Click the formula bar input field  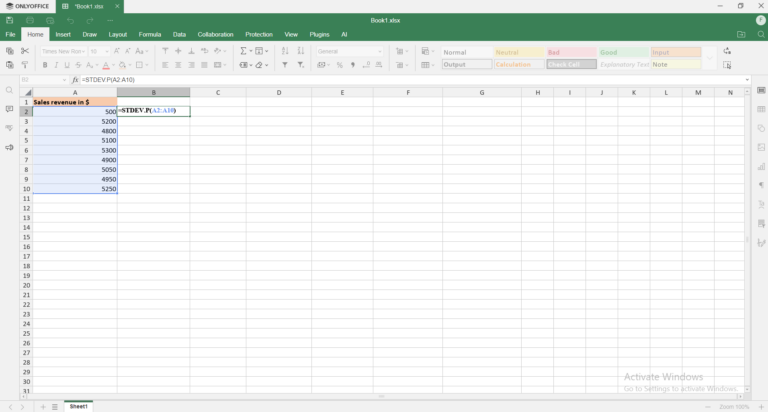(x=411, y=80)
